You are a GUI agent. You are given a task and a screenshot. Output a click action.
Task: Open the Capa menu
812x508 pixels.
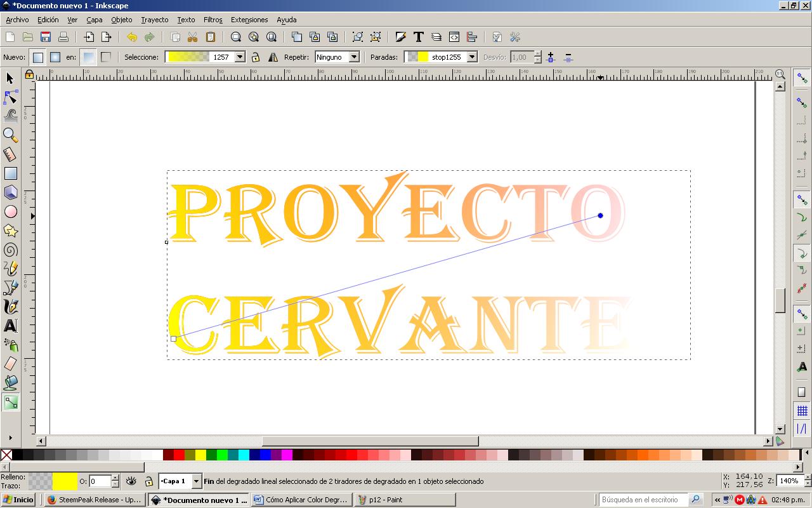pos(95,20)
